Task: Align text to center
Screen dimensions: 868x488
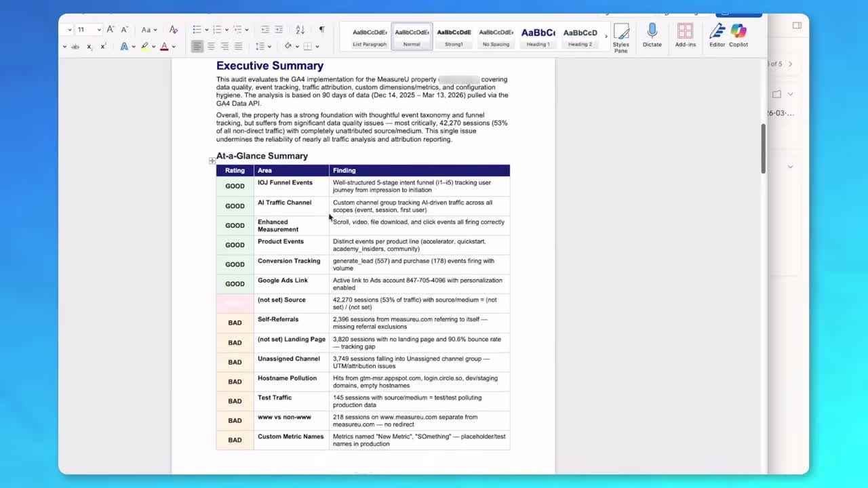Action: tap(211, 45)
